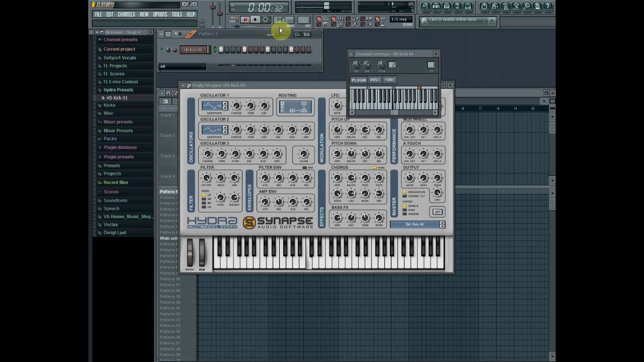Toggle HS Kick 01 channel select LED
644x362 pixels.
[215, 50]
